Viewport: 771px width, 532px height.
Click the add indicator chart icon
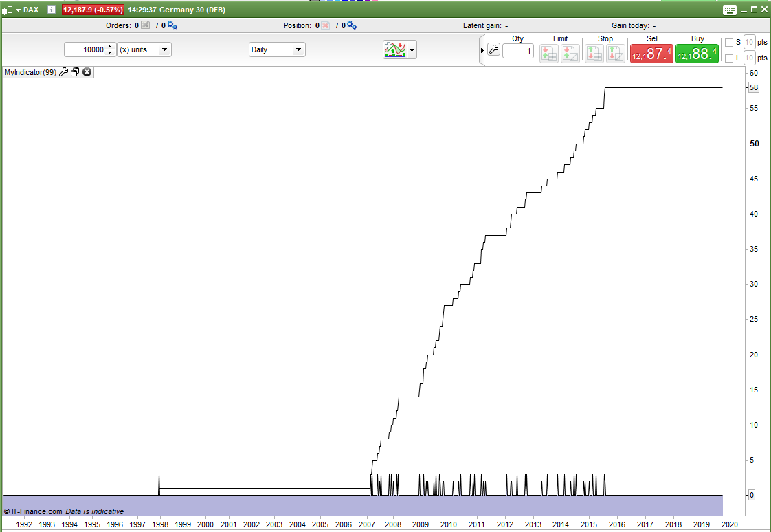395,49
